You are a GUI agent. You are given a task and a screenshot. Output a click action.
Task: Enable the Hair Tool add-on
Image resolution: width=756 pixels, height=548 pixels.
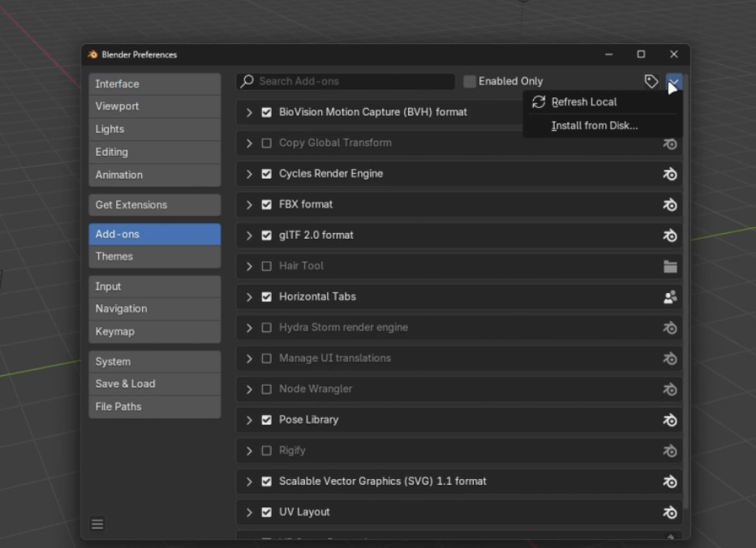point(267,266)
